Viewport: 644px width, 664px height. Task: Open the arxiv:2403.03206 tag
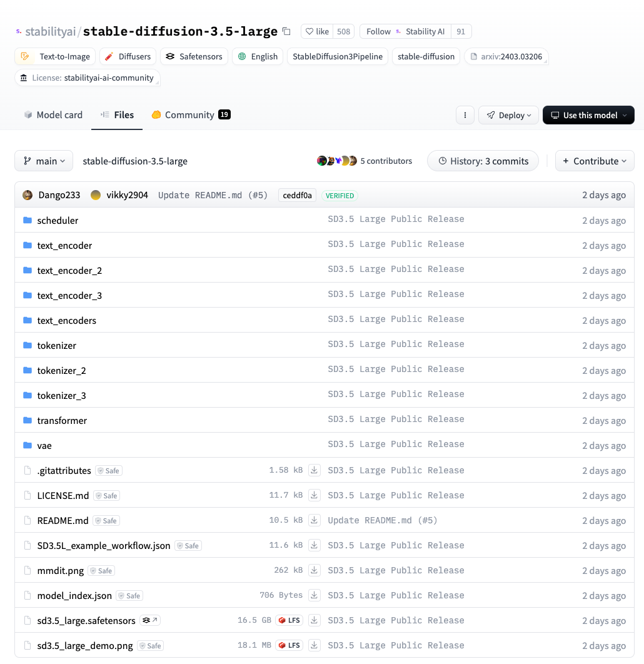click(506, 56)
